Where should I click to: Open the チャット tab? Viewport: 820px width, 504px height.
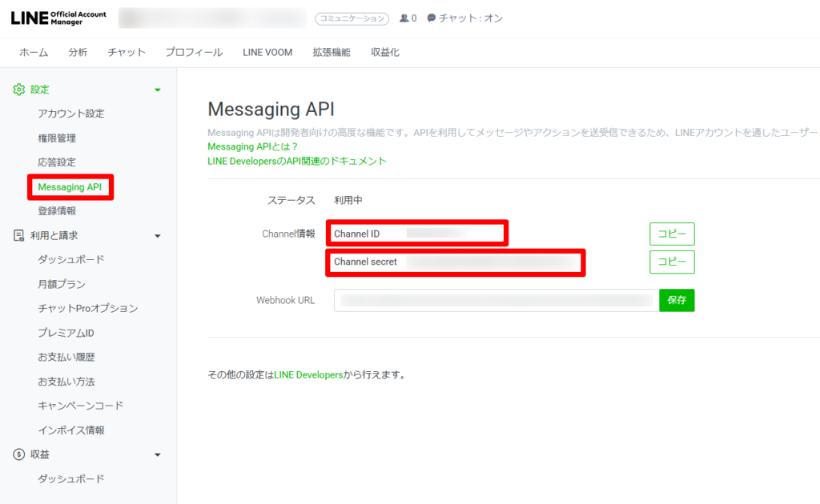click(x=127, y=52)
